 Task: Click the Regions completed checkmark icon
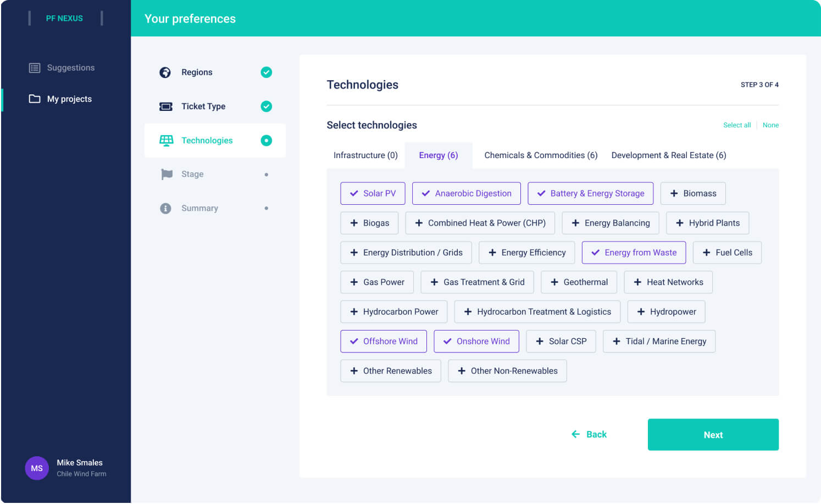click(x=267, y=72)
